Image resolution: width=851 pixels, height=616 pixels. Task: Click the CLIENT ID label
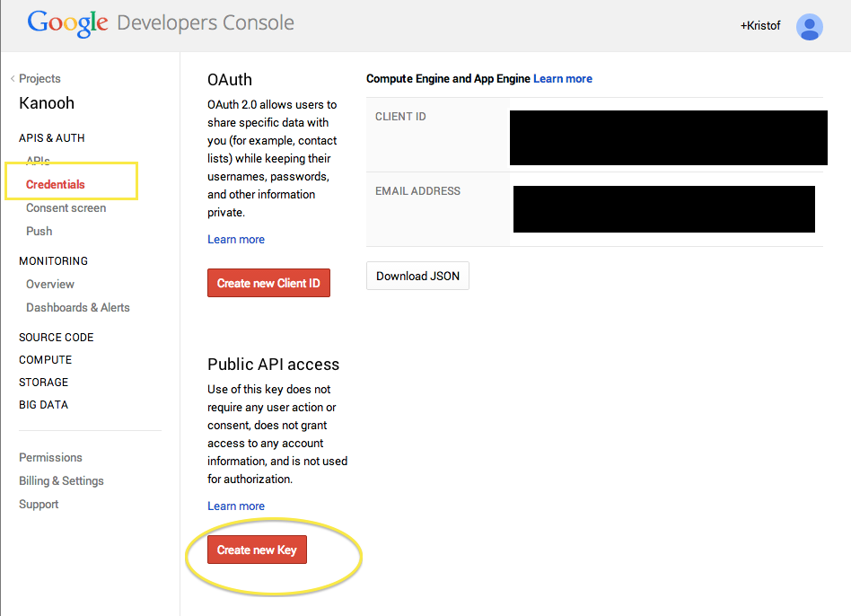[x=400, y=117]
